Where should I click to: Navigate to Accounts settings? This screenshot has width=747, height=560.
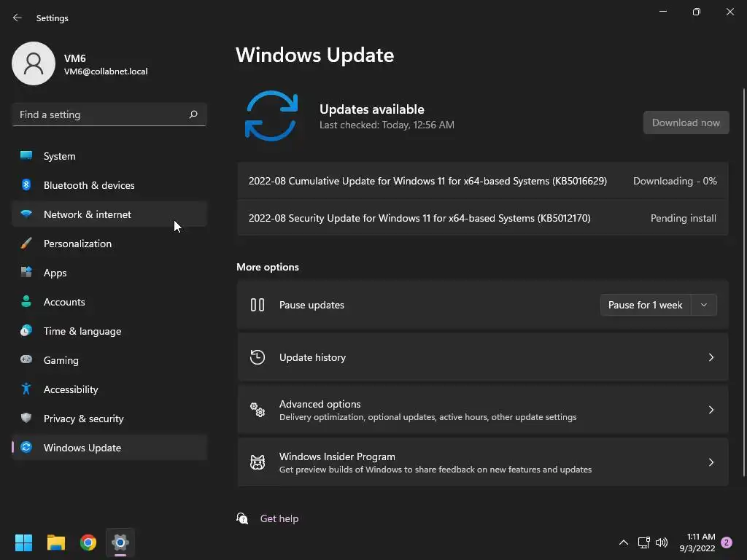[x=109, y=302]
